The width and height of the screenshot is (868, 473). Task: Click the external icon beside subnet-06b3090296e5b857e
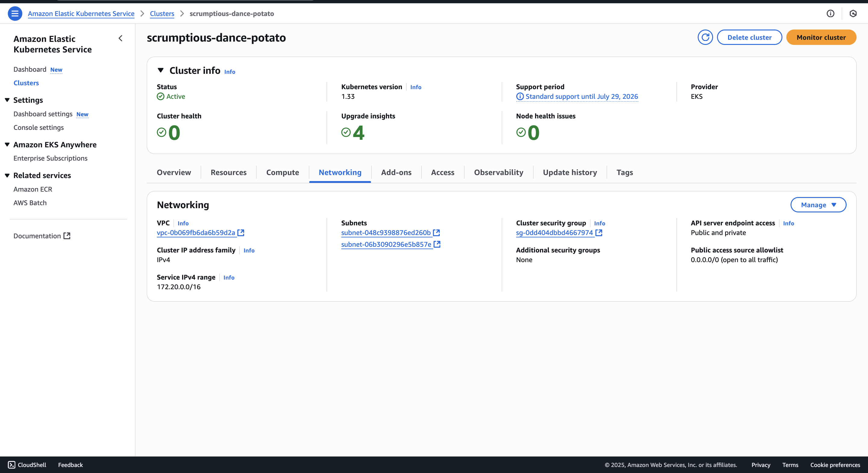coord(437,244)
